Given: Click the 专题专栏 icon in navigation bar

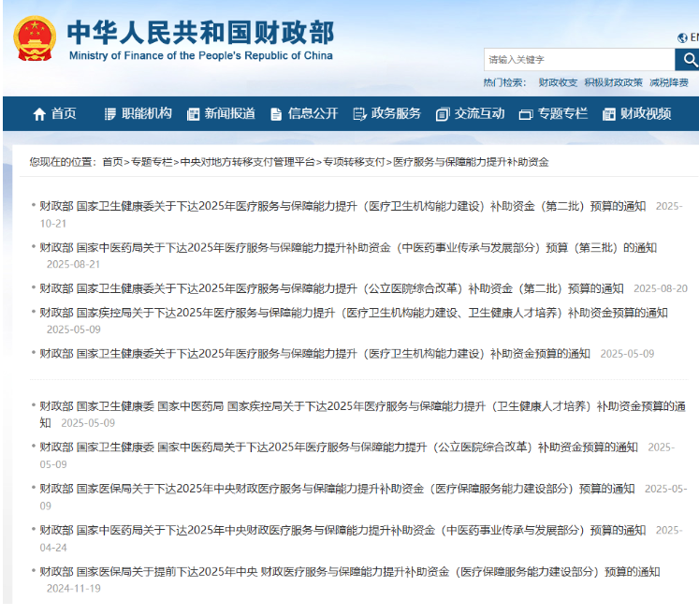Looking at the screenshot, I should pos(525,114).
